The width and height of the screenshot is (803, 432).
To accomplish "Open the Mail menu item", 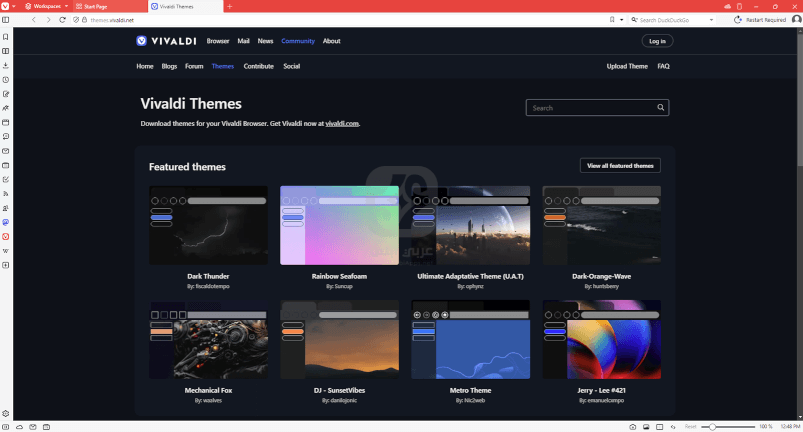I will coord(243,41).
